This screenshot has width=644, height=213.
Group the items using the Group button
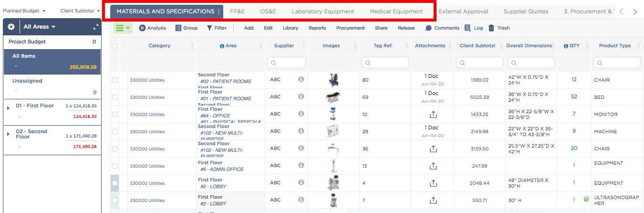(187, 28)
